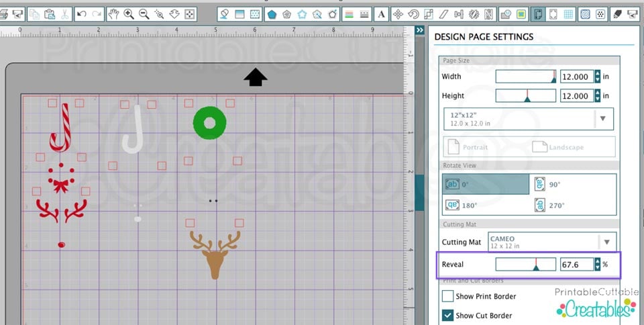Click the Copy icon in the toolbar
644x325 pixels.
click(x=34, y=14)
